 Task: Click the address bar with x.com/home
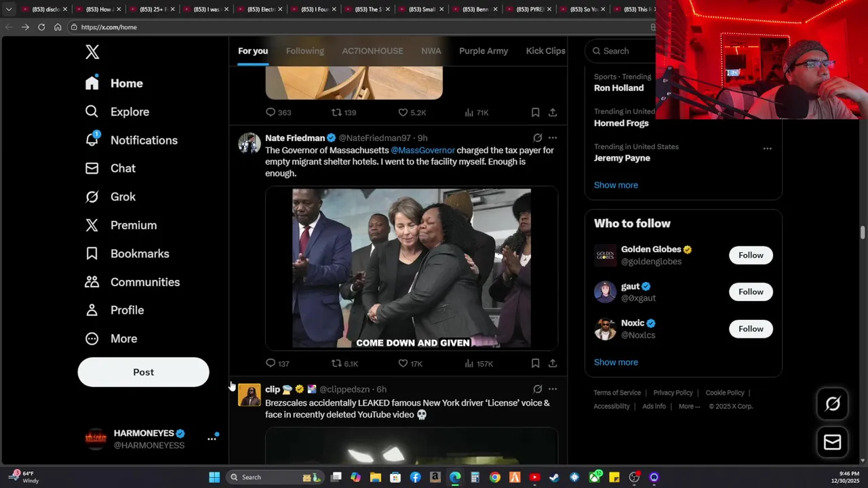(x=363, y=27)
